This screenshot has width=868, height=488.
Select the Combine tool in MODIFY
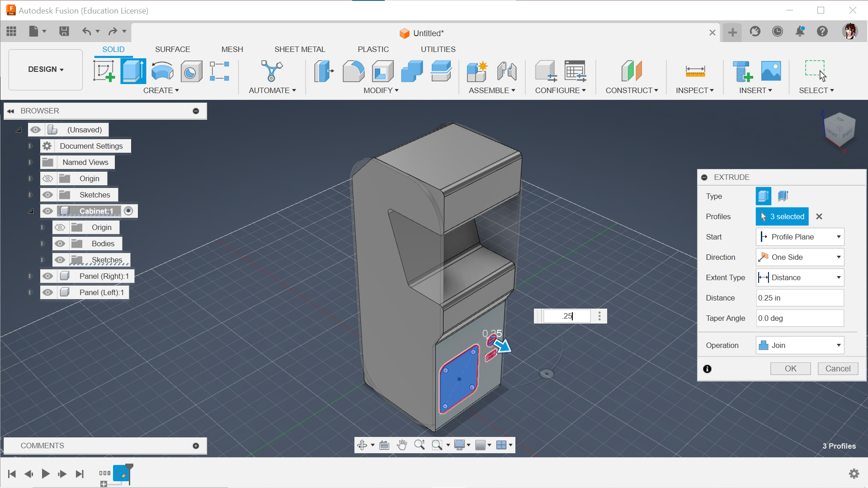[x=413, y=70]
